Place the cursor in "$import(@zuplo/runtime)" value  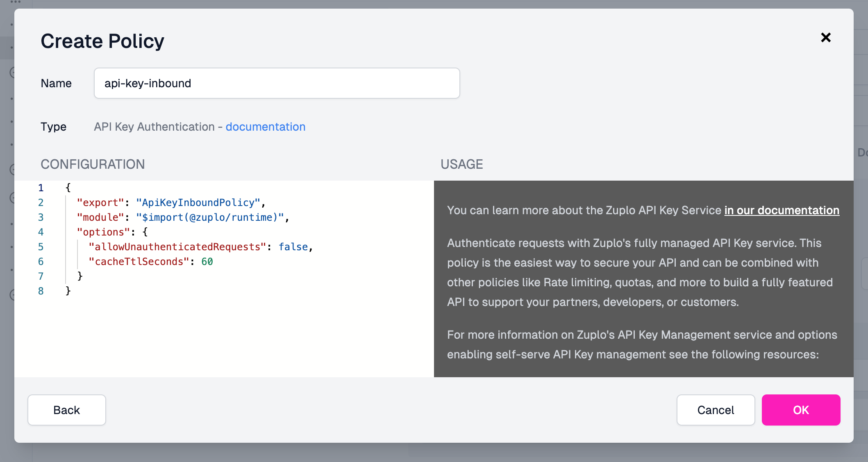pyautogui.click(x=210, y=217)
